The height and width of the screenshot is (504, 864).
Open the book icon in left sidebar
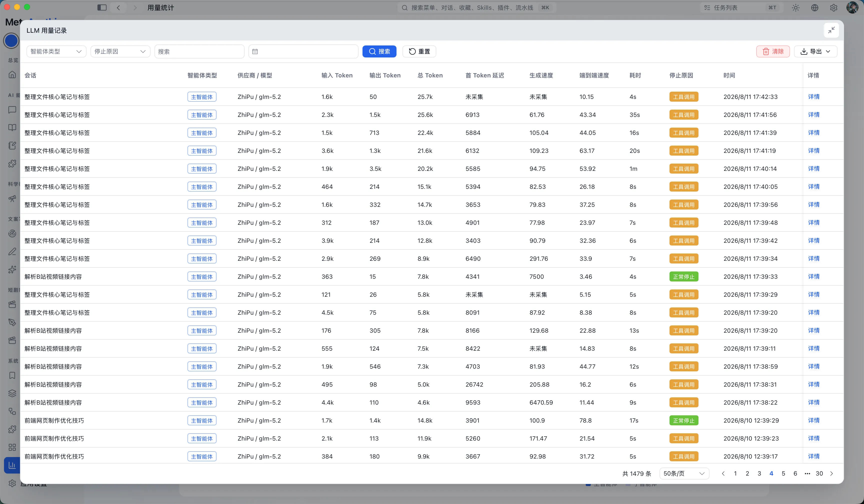[12, 127]
